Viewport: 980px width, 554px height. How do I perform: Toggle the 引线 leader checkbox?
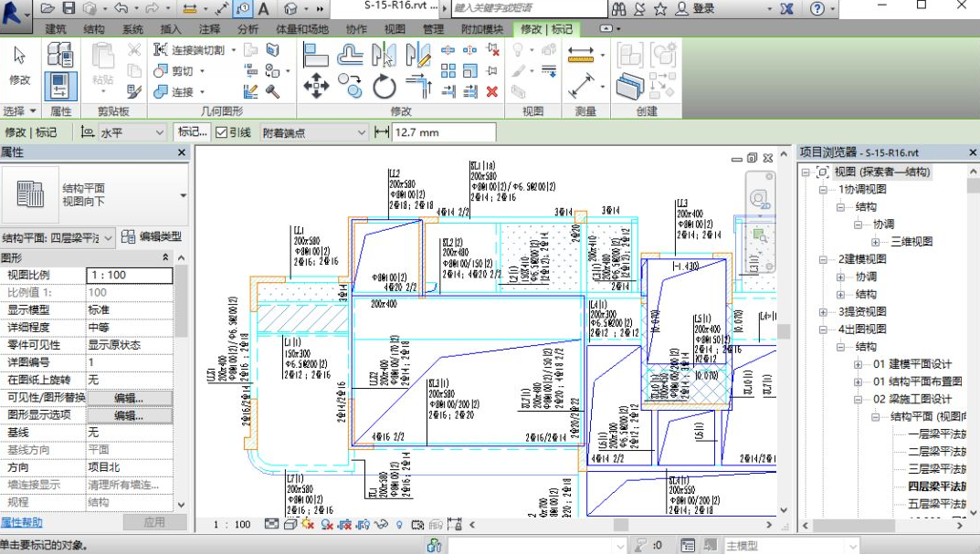point(221,132)
